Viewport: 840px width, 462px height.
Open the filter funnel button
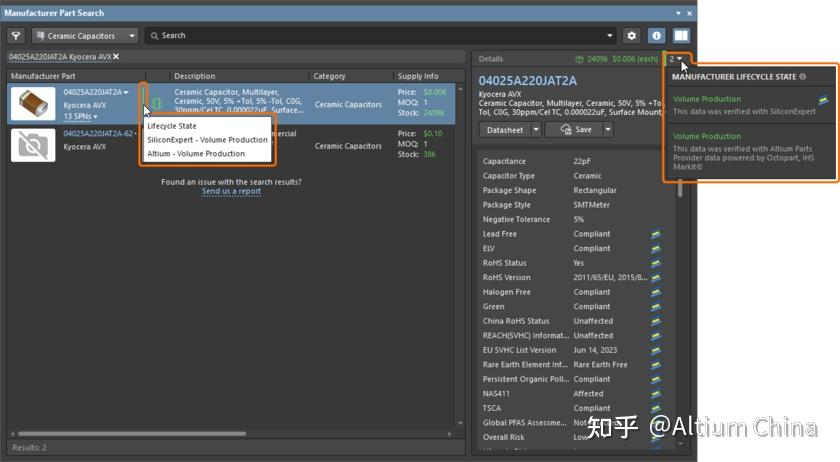point(16,36)
